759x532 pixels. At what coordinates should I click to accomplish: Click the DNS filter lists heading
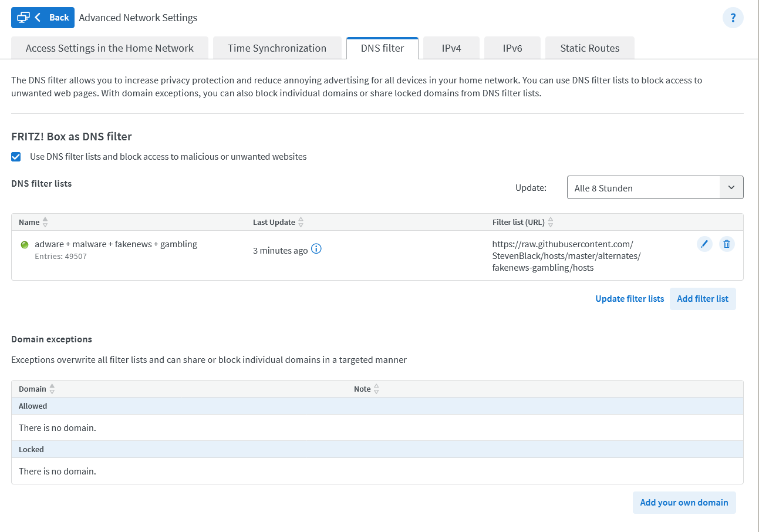[x=42, y=184]
